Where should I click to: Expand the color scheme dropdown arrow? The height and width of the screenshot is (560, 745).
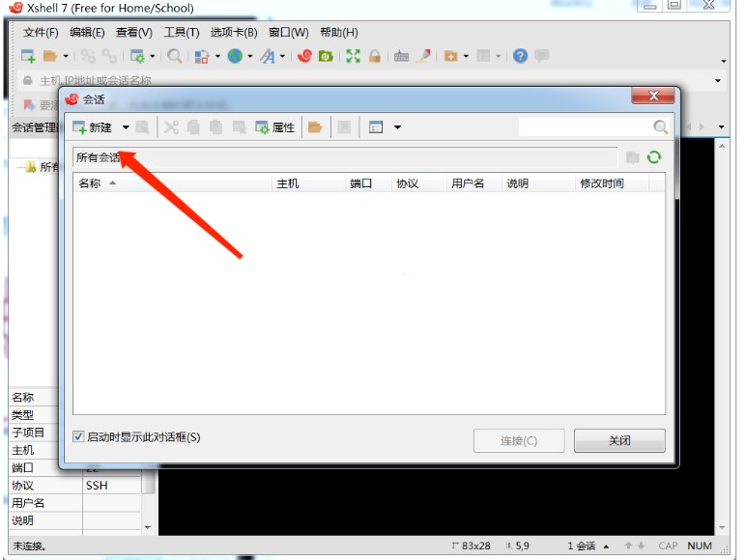217,56
